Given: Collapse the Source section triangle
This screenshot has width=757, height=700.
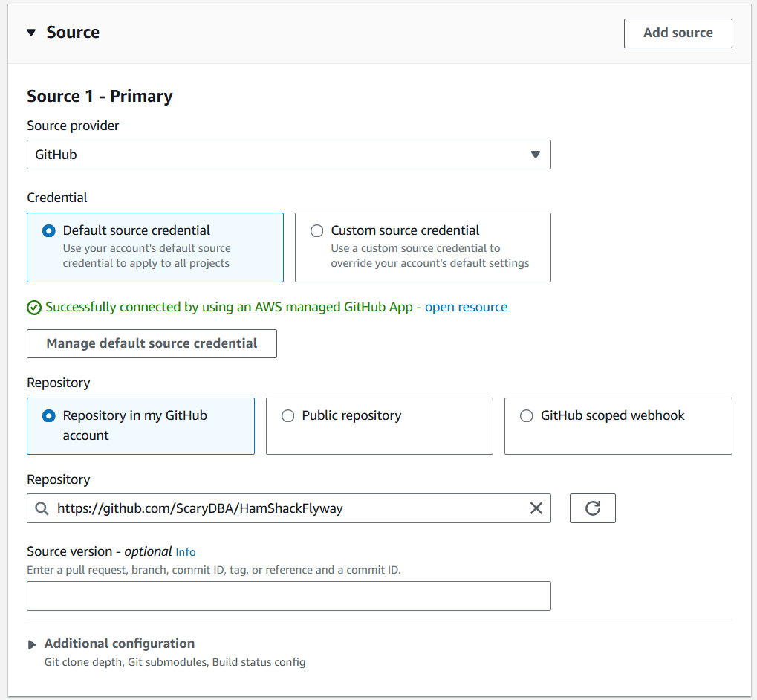Looking at the screenshot, I should coord(31,33).
